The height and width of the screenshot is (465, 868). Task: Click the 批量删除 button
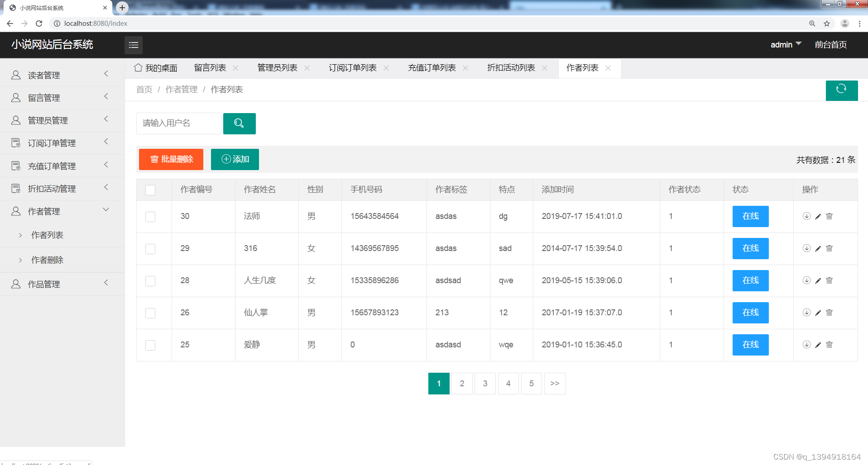[x=171, y=159]
